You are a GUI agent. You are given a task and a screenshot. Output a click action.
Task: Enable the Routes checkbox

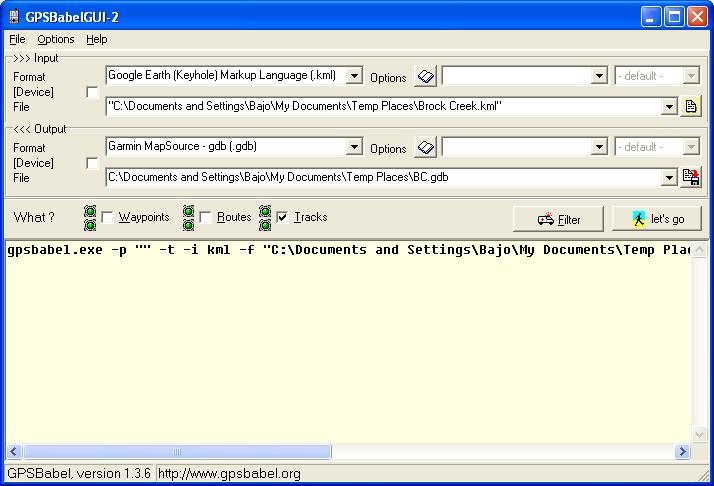[x=206, y=217]
